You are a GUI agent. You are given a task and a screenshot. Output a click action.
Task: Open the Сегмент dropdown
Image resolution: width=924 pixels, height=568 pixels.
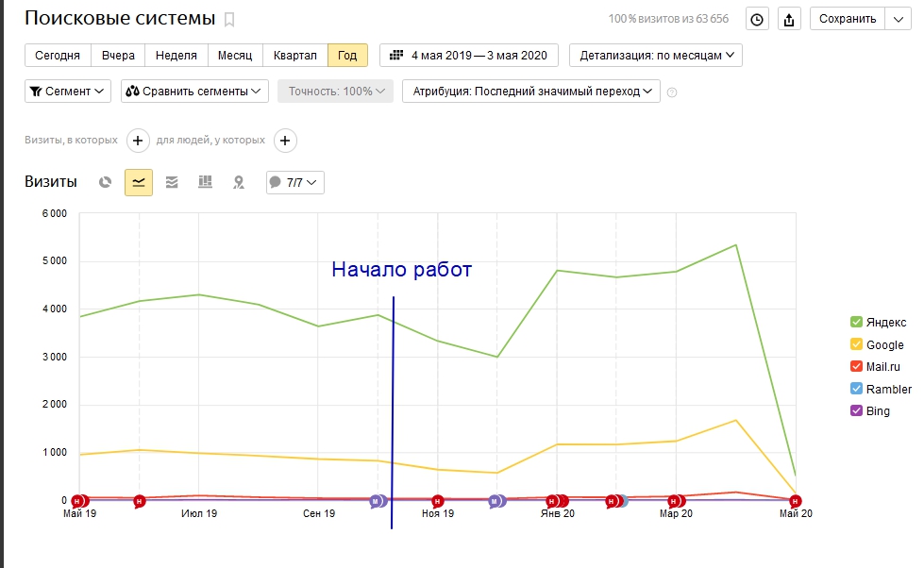click(x=68, y=92)
